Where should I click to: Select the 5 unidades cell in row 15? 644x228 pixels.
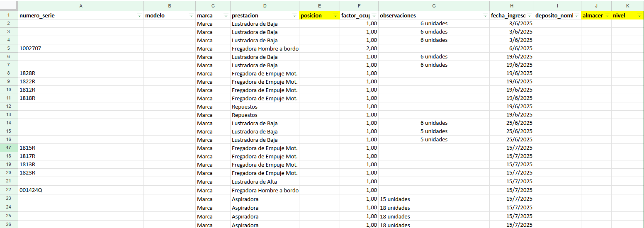(x=434, y=131)
